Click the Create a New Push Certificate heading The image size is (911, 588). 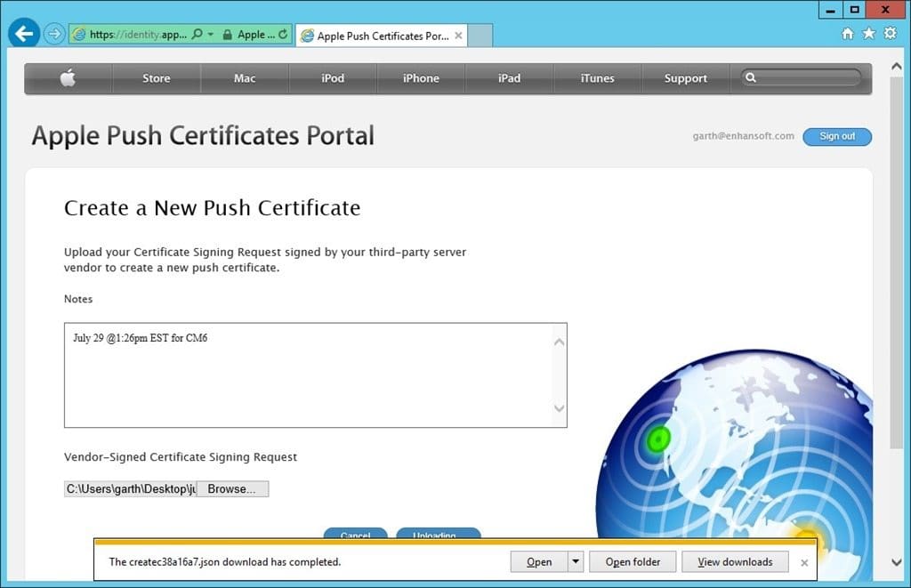tap(212, 208)
